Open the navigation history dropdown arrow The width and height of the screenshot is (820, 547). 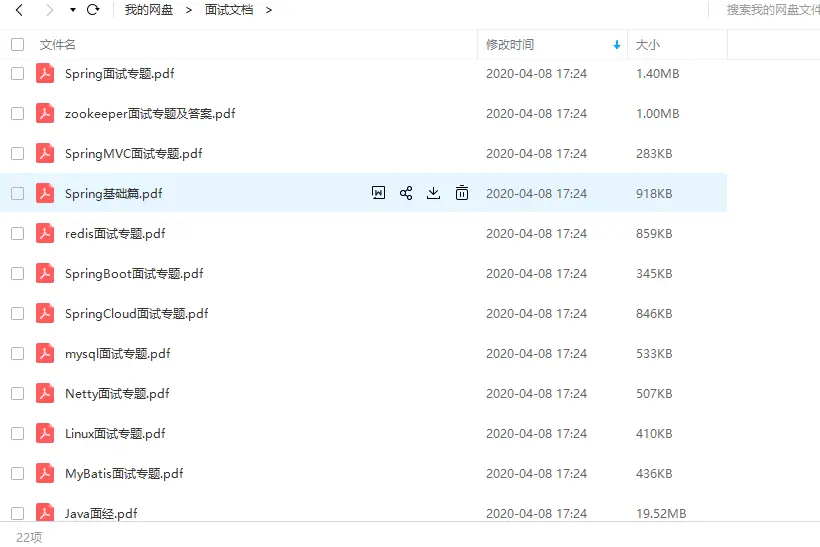[x=73, y=10]
